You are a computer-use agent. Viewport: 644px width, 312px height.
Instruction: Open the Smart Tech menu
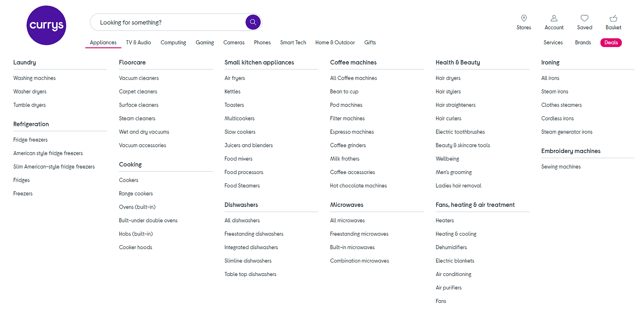point(293,43)
